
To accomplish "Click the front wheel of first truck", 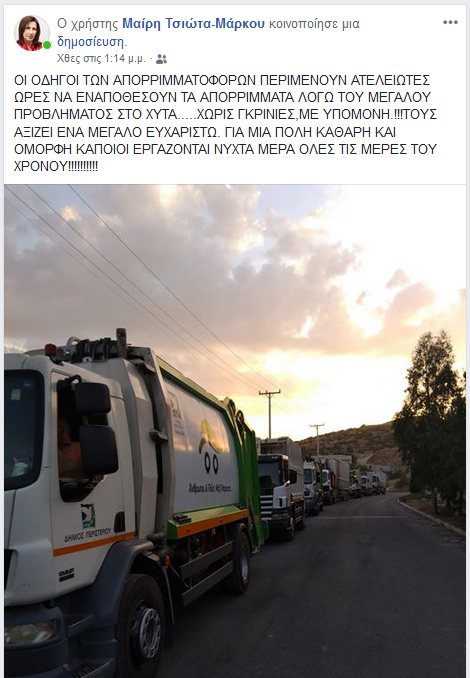I will pos(142,626).
